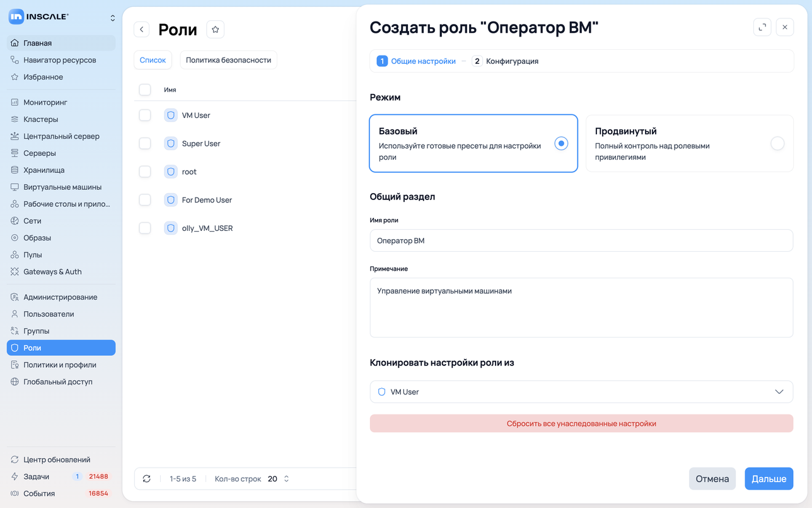Click Сбросить все унаследованные настройки

tap(581, 423)
